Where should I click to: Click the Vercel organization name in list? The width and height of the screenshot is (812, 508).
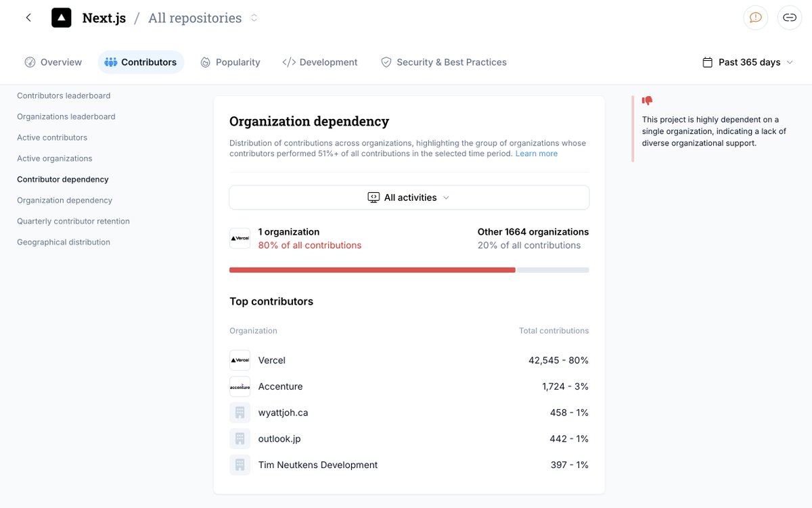click(272, 361)
